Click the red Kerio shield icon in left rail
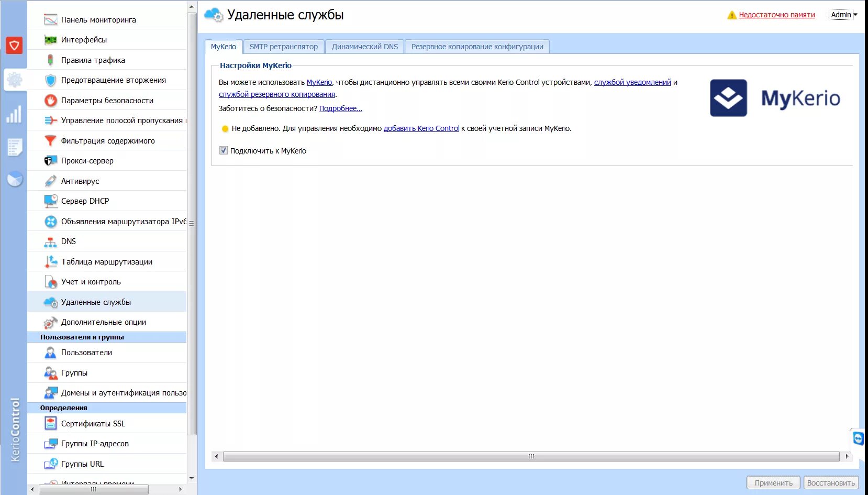The height and width of the screenshot is (495, 868). click(x=14, y=46)
